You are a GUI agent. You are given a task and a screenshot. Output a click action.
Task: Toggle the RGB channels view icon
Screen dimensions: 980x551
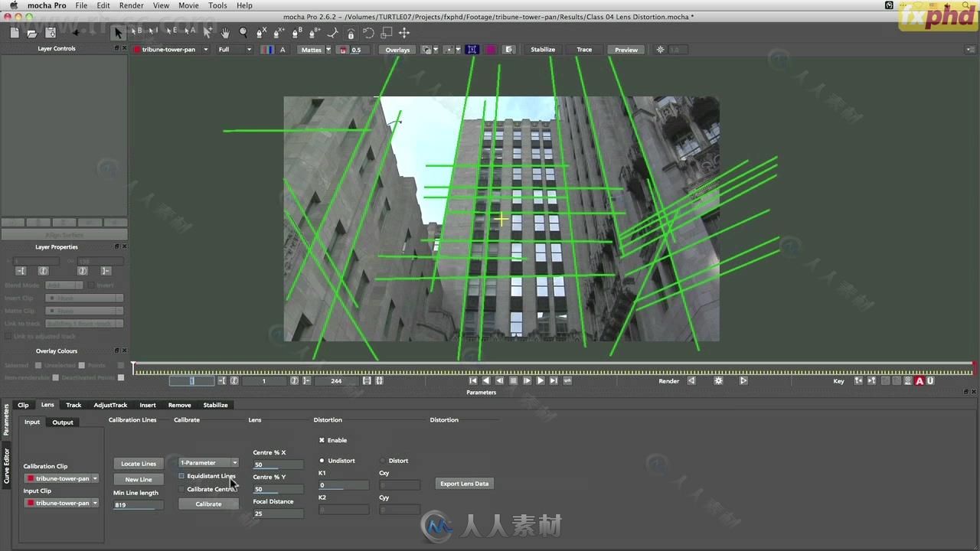coord(267,50)
